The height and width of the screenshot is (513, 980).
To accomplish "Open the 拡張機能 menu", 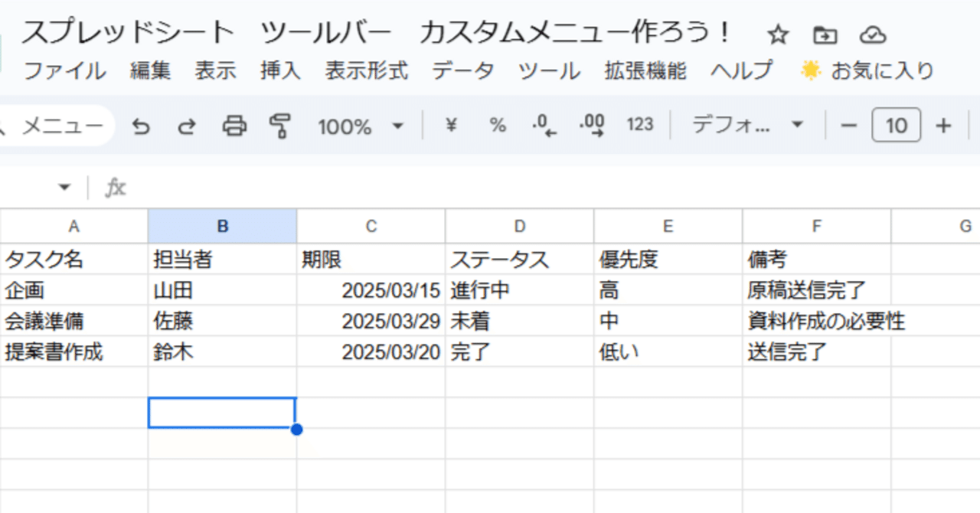I will coord(647,70).
